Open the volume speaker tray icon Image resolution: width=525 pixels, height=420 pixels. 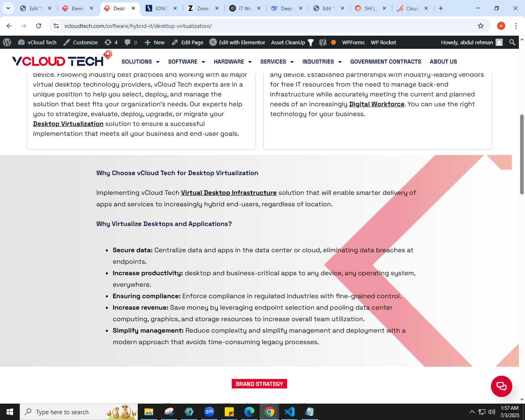coord(492,412)
